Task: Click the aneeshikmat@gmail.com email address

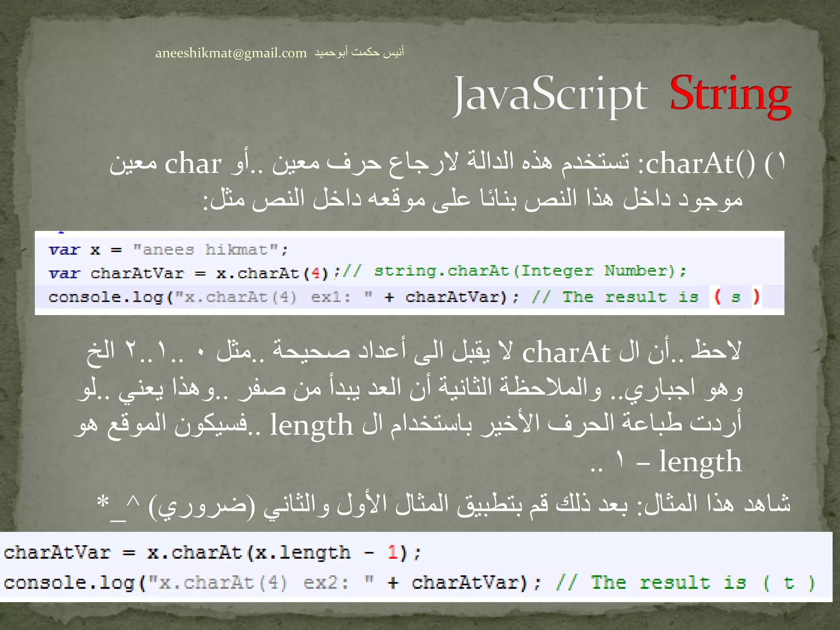Action: [231, 53]
